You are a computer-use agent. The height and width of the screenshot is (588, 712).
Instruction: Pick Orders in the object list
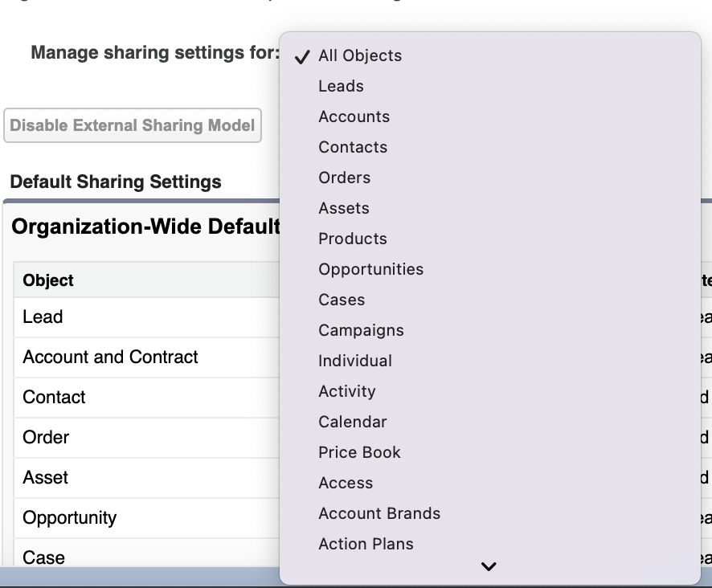point(344,178)
